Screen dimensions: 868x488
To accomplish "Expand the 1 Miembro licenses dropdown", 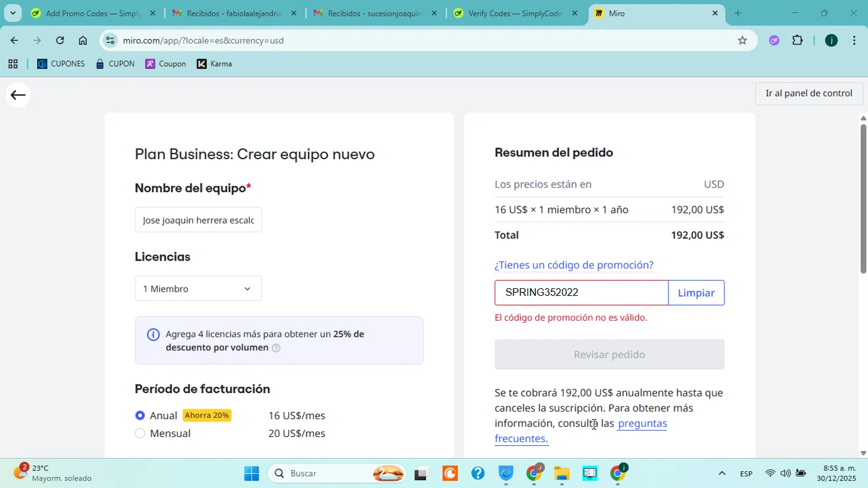I will [198, 289].
